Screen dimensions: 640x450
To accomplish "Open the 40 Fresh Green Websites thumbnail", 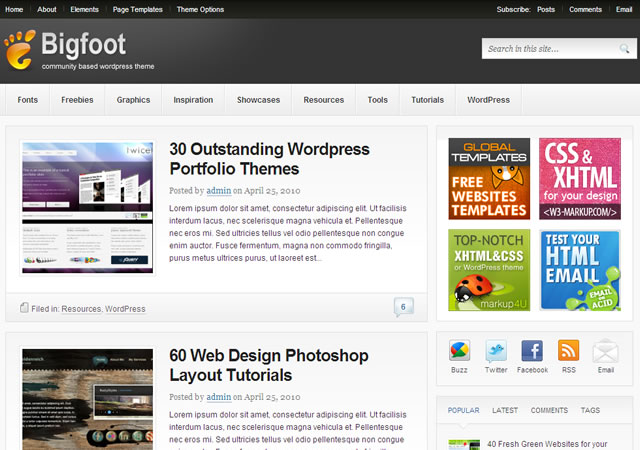I will tap(464, 445).
